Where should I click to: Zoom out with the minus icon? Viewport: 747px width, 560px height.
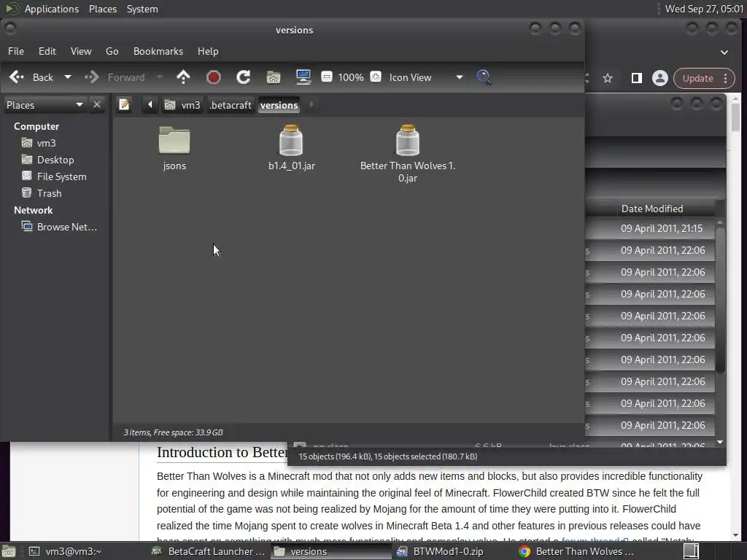click(x=326, y=77)
